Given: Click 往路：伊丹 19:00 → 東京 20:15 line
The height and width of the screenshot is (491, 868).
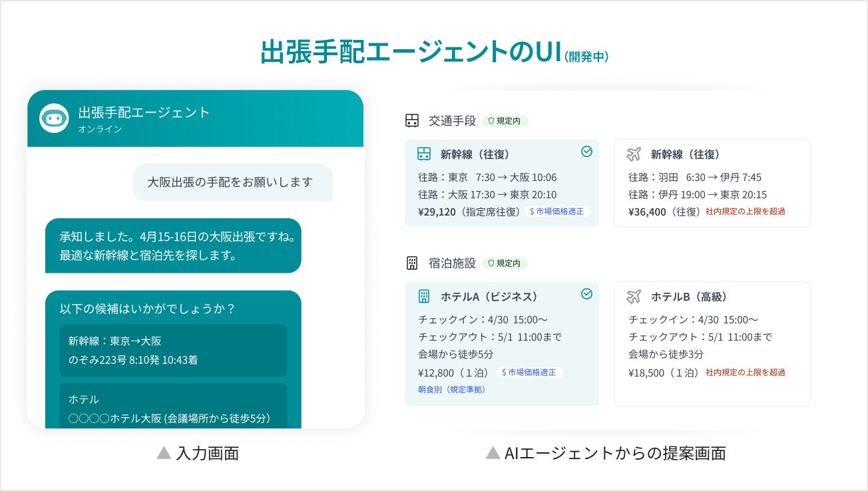Looking at the screenshot, I should [698, 195].
